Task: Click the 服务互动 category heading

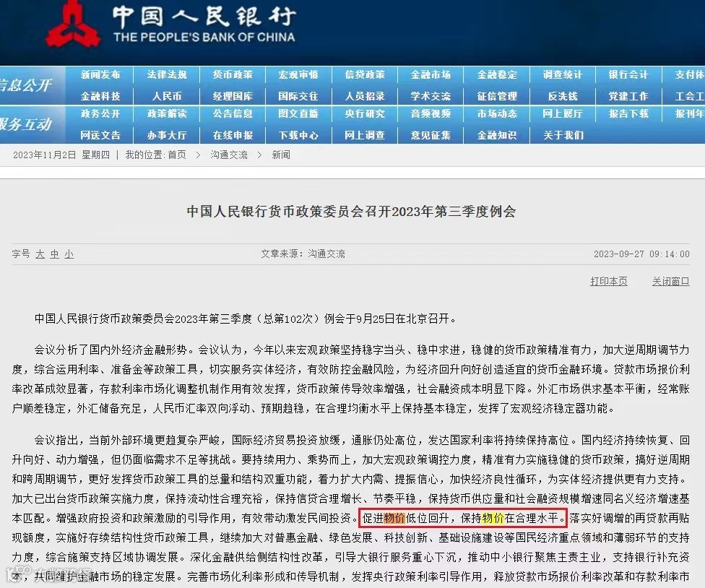Action: (x=26, y=124)
